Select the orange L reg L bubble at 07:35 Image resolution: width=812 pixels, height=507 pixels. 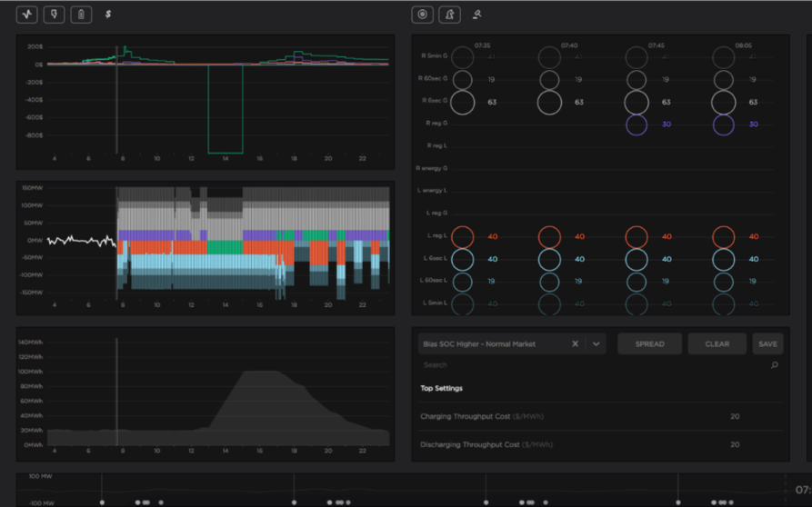463,237
